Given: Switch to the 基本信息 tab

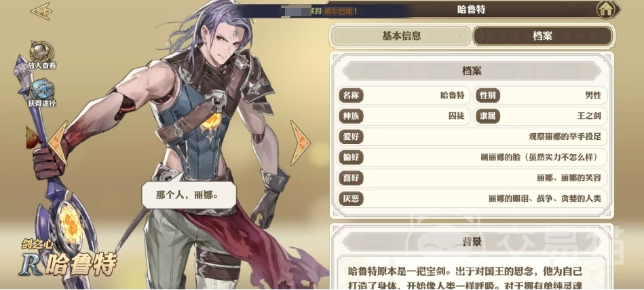Looking at the screenshot, I should 401,36.
